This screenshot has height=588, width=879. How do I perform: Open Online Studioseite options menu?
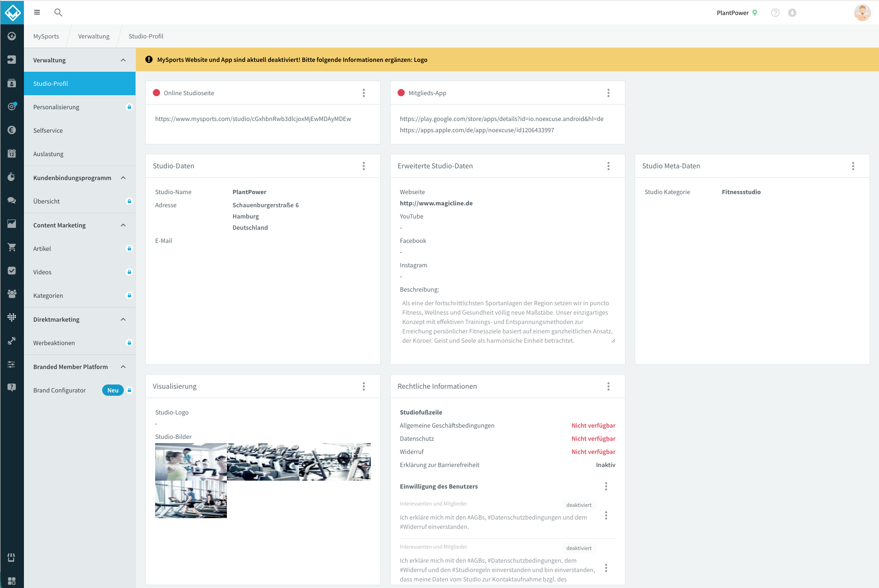pyautogui.click(x=364, y=93)
